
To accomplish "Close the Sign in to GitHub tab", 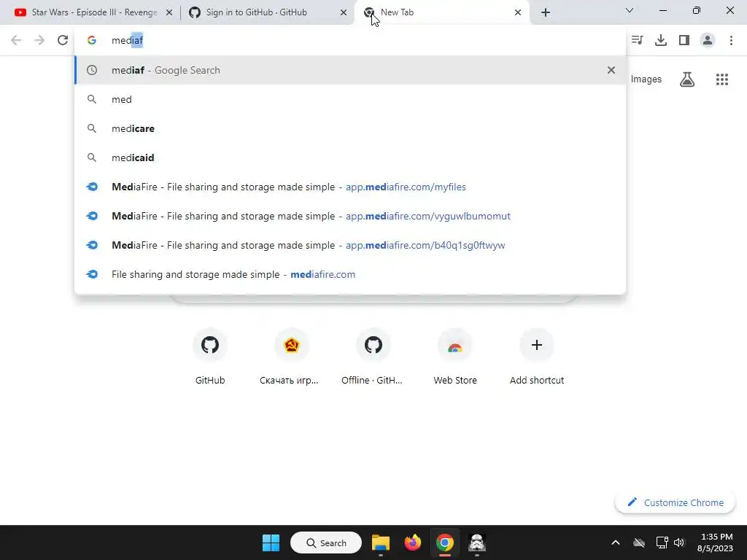I will [x=344, y=13].
